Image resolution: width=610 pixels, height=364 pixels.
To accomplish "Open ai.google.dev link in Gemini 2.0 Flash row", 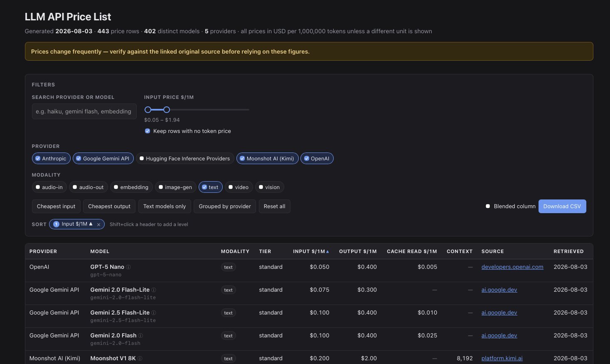I will (x=499, y=336).
